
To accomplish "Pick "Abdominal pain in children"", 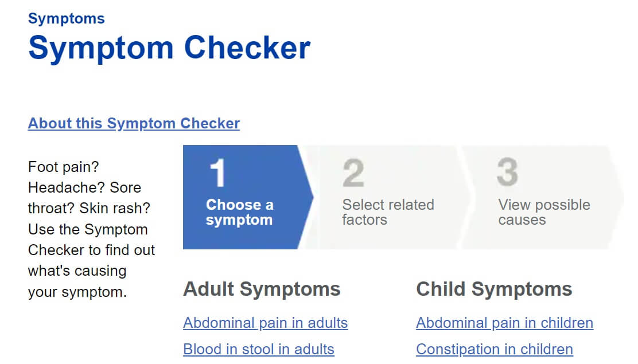I will [504, 323].
